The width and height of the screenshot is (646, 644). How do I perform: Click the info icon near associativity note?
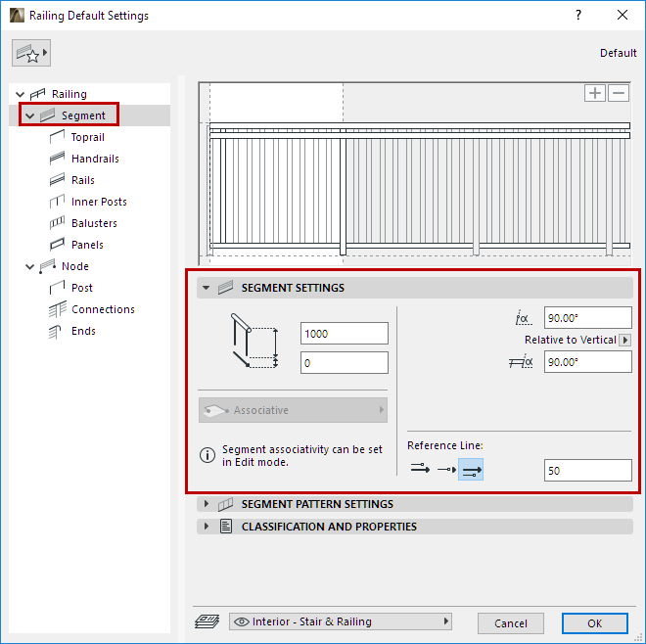[208, 455]
